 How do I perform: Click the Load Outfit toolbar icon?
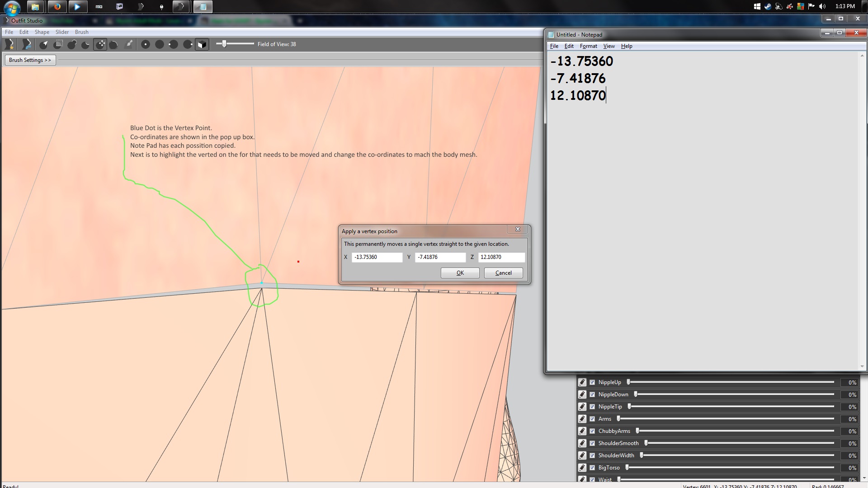27,44
